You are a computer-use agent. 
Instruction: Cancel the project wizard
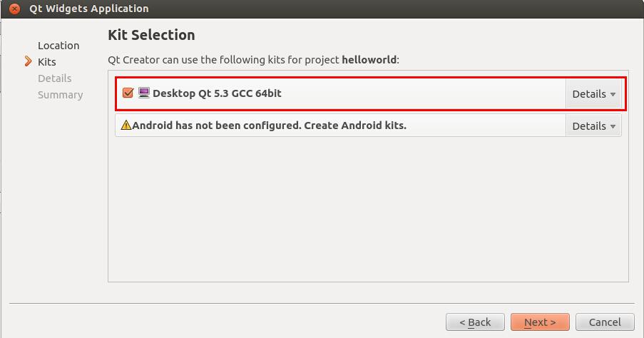pos(605,322)
